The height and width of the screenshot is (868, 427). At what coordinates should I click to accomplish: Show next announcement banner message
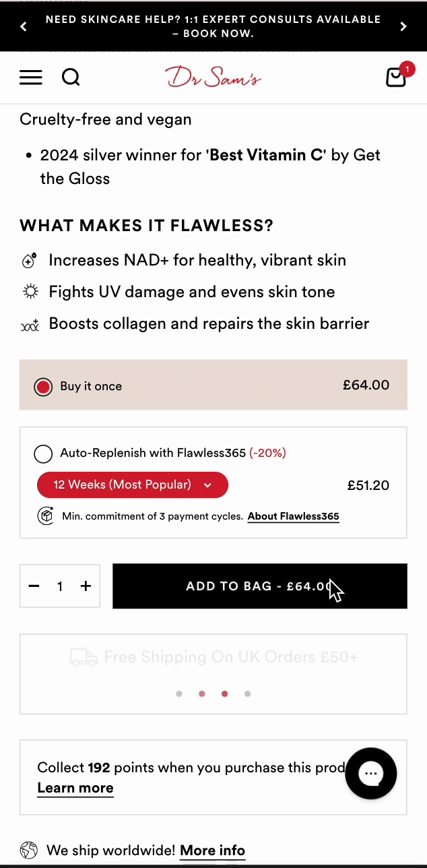coord(403,26)
